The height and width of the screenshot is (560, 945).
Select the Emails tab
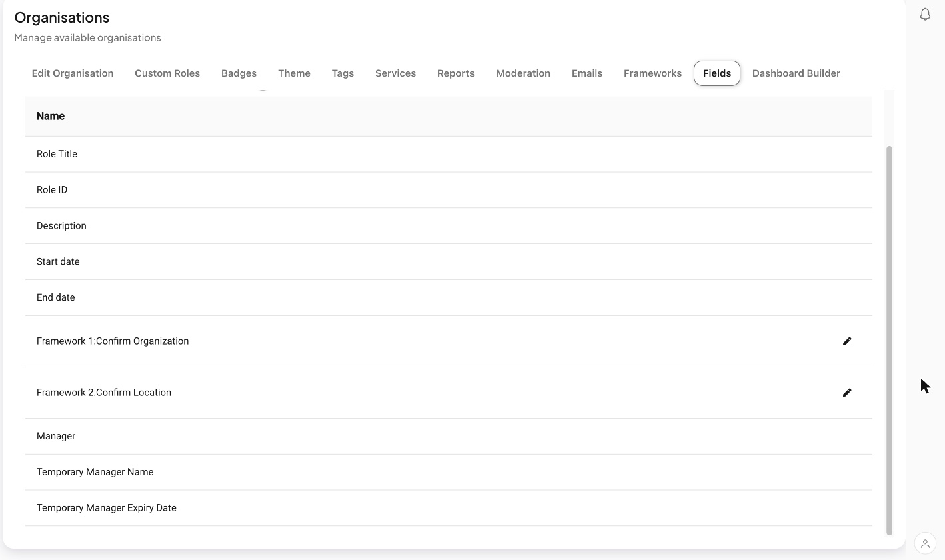point(587,73)
